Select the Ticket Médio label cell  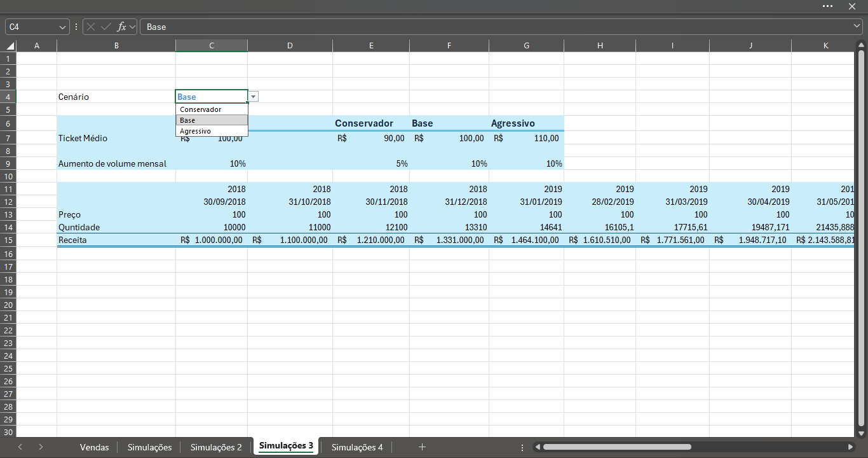tap(116, 138)
